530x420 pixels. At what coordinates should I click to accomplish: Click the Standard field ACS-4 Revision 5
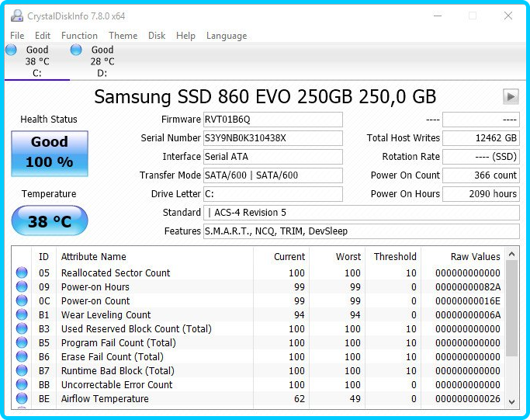pyautogui.click(x=362, y=213)
